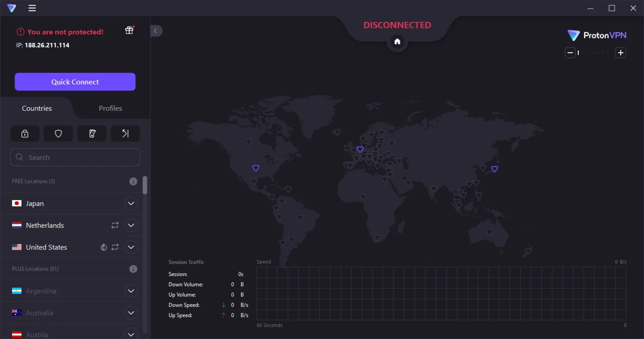The height and width of the screenshot is (339, 644).
Task: Collapse the sidebar with the left chevron
Action: (156, 31)
